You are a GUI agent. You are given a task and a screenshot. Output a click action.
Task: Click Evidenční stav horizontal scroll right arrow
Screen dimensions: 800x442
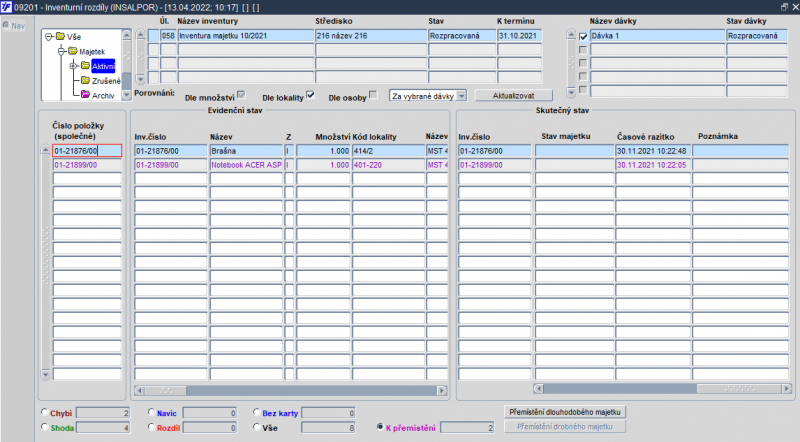coord(442,390)
